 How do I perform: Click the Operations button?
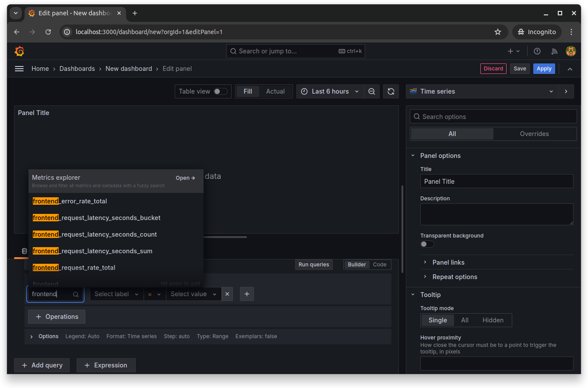[56, 317]
